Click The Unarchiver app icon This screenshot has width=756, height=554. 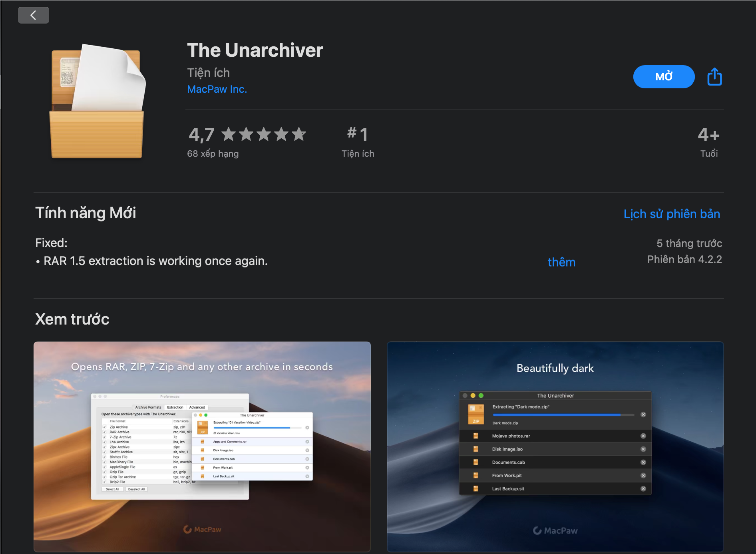point(97,102)
